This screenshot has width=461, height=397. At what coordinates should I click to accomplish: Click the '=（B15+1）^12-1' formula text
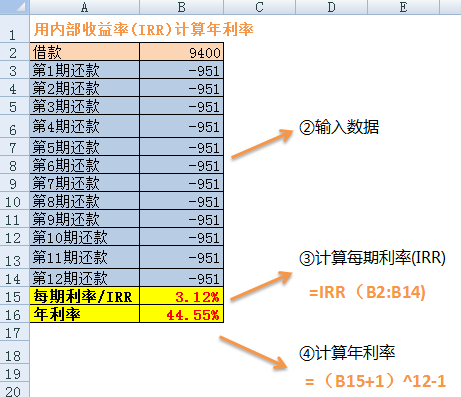375,381
